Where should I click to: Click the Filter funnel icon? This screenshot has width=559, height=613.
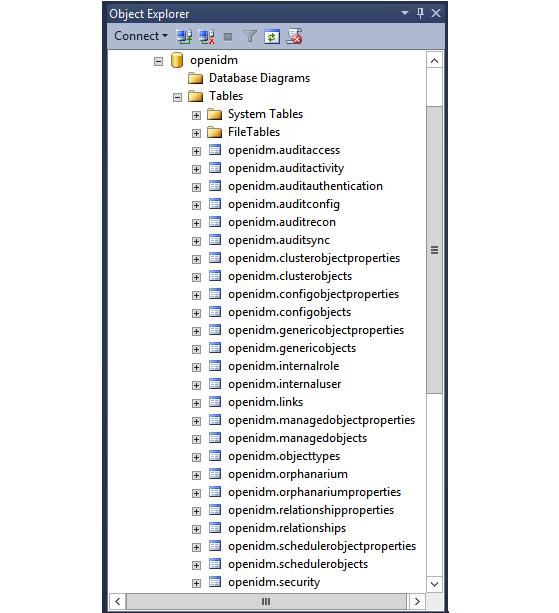pos(250,36)
